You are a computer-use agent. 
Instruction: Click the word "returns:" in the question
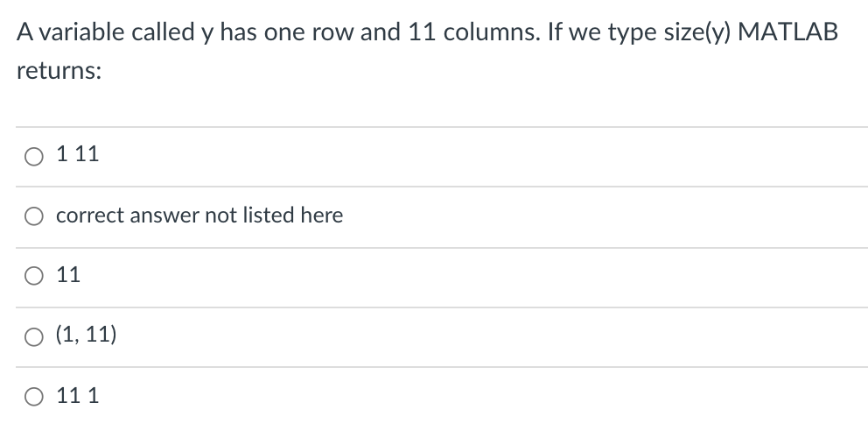(x=59, y=70)
